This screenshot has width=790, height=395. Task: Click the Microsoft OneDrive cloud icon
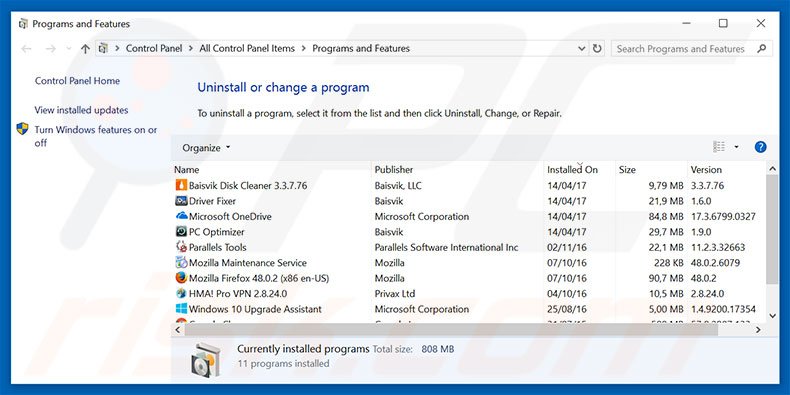pyautogui.click(x=181, y=216)
